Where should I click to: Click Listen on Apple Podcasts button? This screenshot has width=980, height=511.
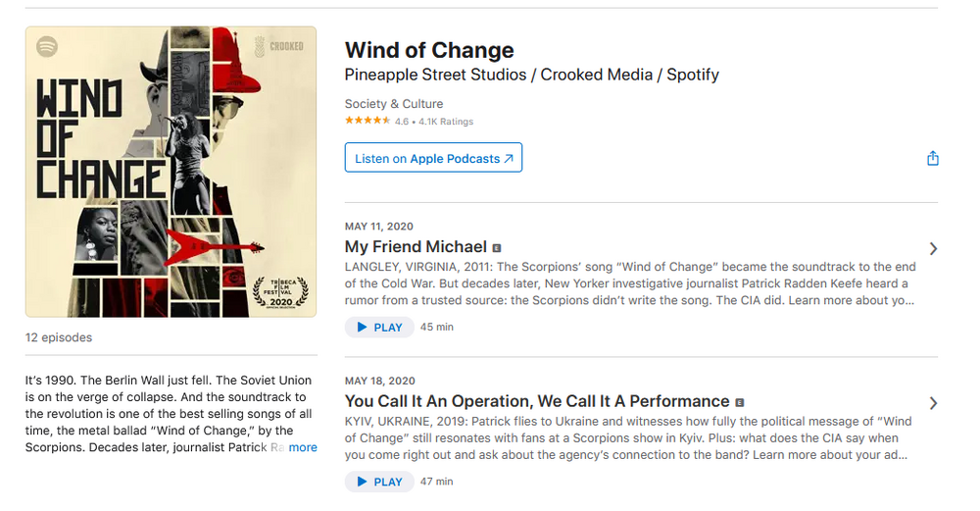[433, 158]
